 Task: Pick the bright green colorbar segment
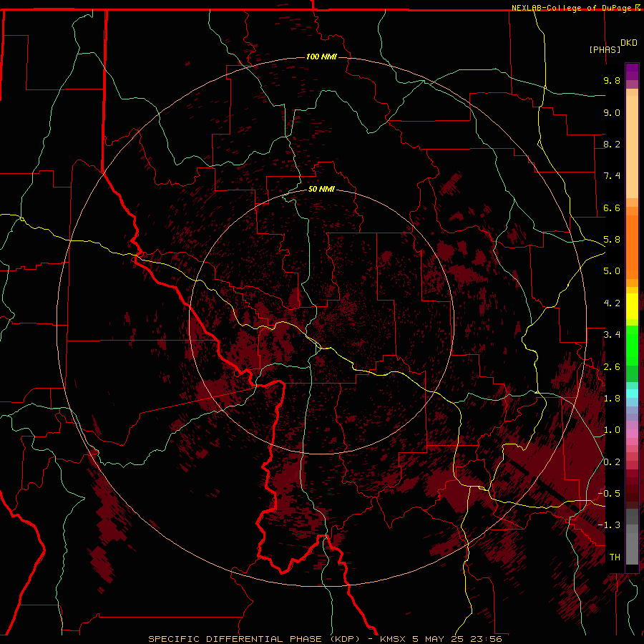632,345
